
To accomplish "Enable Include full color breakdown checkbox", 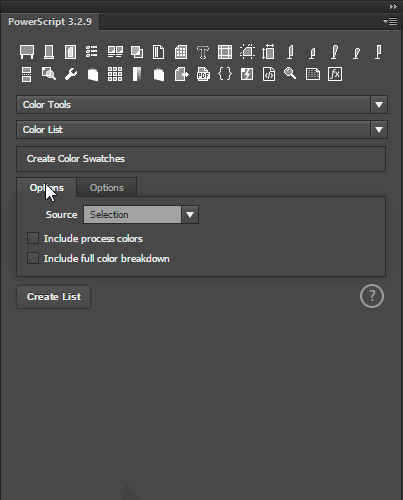I will pos(33,258).
